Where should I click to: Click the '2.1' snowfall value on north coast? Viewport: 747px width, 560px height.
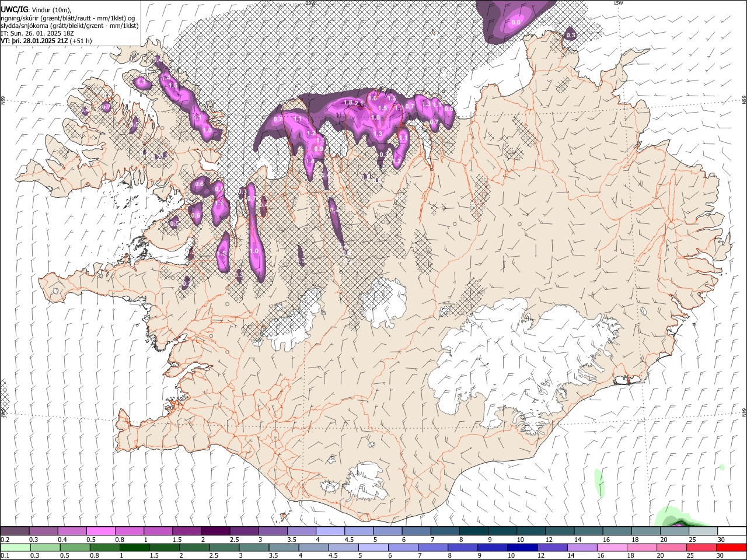pyautogui.click(x=359, y=104)
